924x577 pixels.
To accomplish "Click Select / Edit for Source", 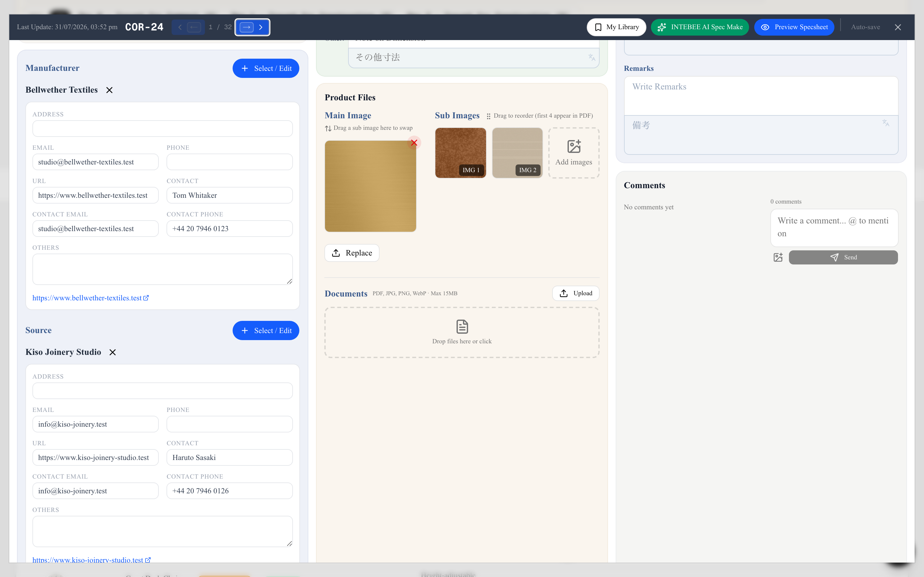I will [x=266, y=330].
